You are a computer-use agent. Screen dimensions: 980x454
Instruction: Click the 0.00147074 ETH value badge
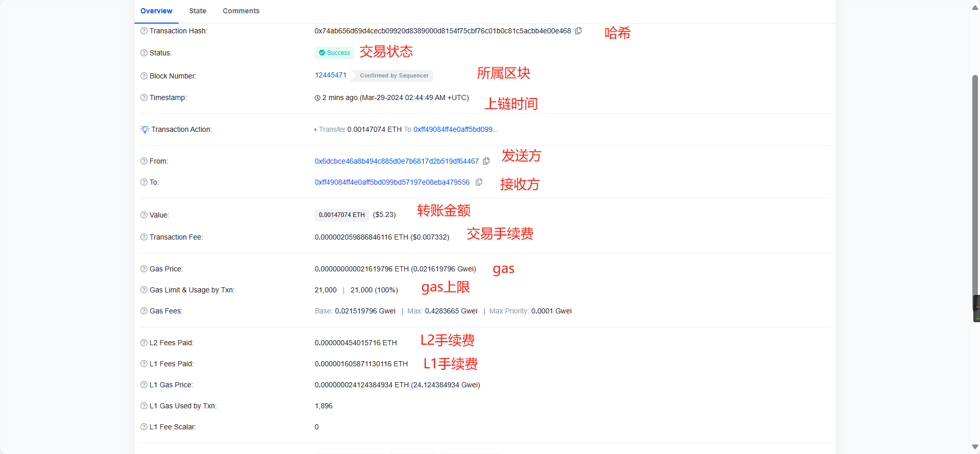(342, 215)
